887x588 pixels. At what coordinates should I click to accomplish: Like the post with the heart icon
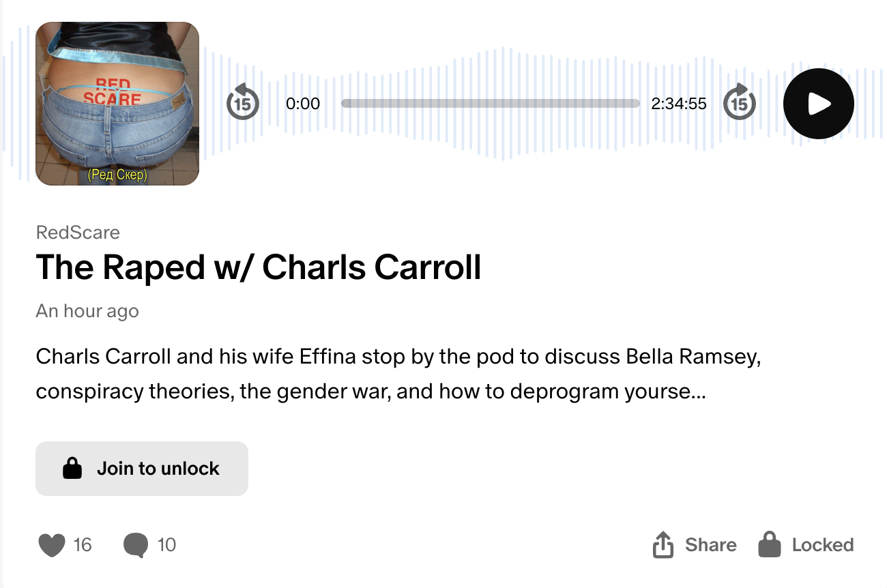52,545
